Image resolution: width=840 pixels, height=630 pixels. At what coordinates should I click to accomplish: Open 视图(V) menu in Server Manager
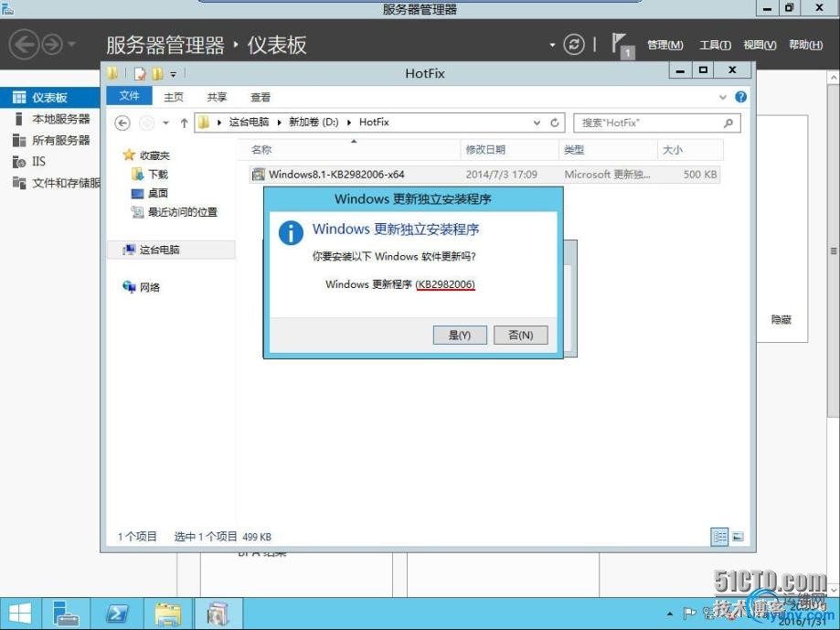point(760,45)
